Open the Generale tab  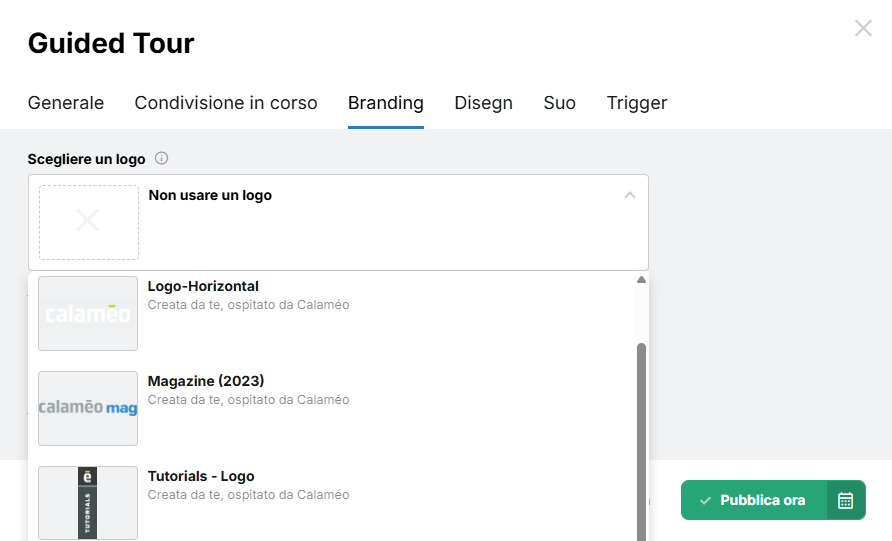coord(65,103)
